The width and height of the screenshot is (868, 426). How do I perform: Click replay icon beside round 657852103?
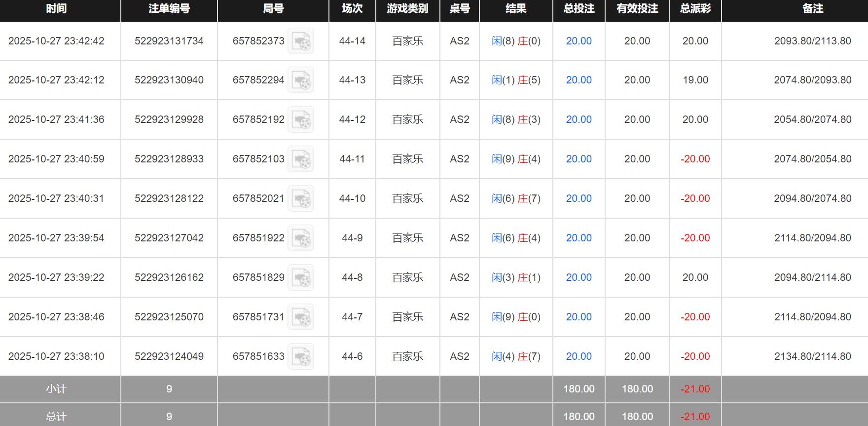pos(301,159)
